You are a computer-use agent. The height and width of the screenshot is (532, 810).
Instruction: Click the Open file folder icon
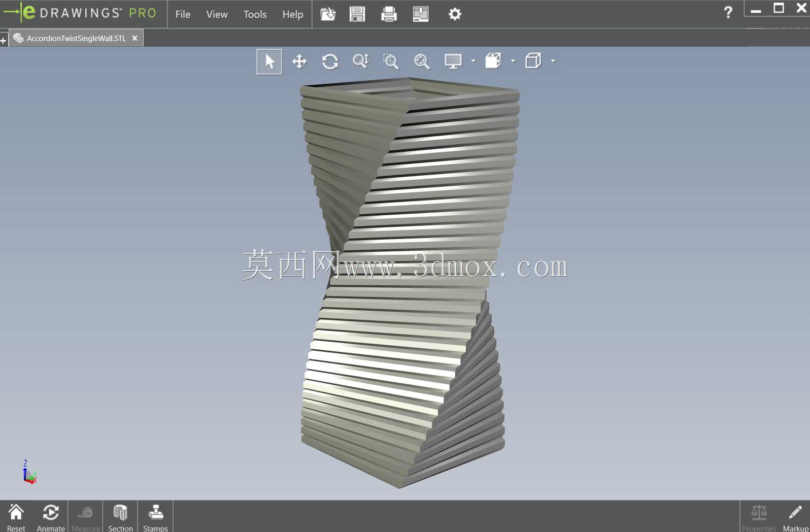[x=328, y=14]
